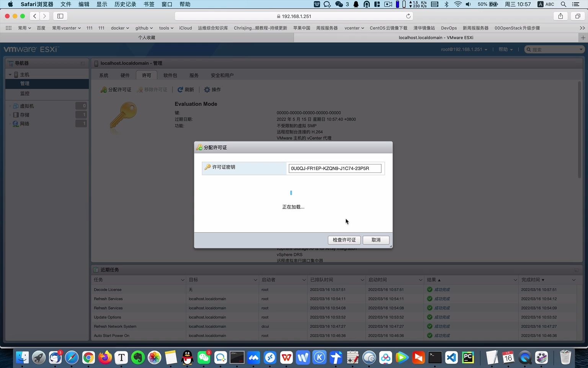Viewport: 588px width, 368px height.
Task: Open the Queued time column dropdown arrow
Action: pos(362,280)
